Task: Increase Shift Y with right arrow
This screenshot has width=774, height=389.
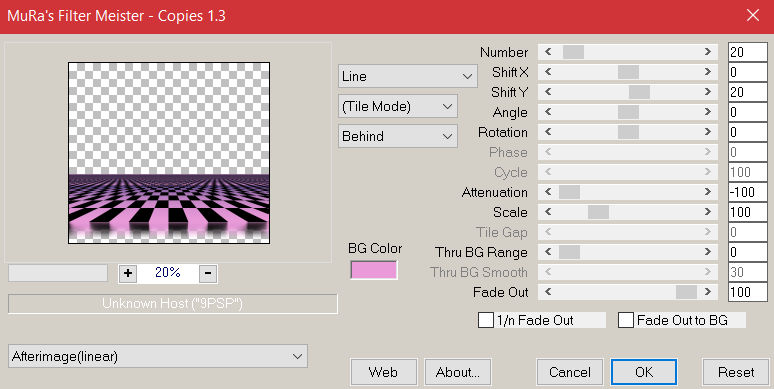Action: (708, 92)
